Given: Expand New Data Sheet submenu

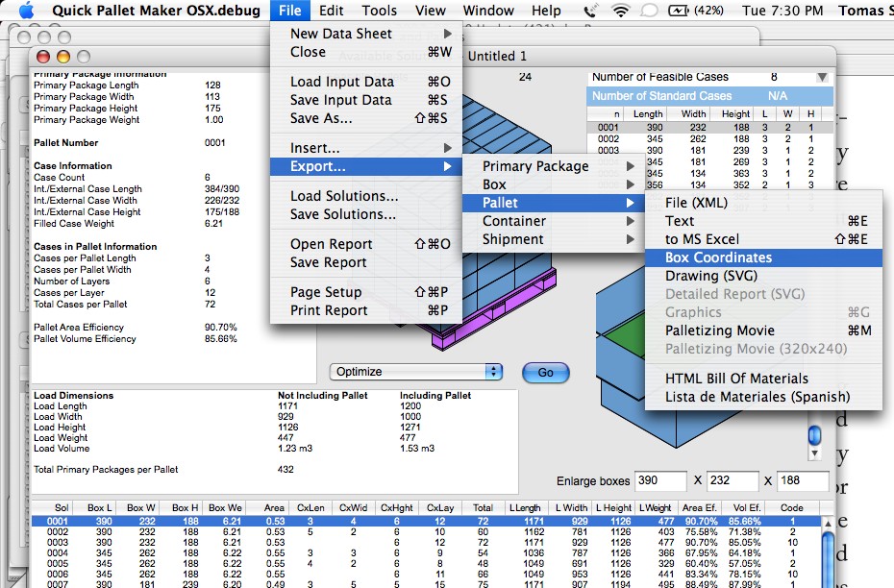Looking at the screenshot, I should click(365, 34).
